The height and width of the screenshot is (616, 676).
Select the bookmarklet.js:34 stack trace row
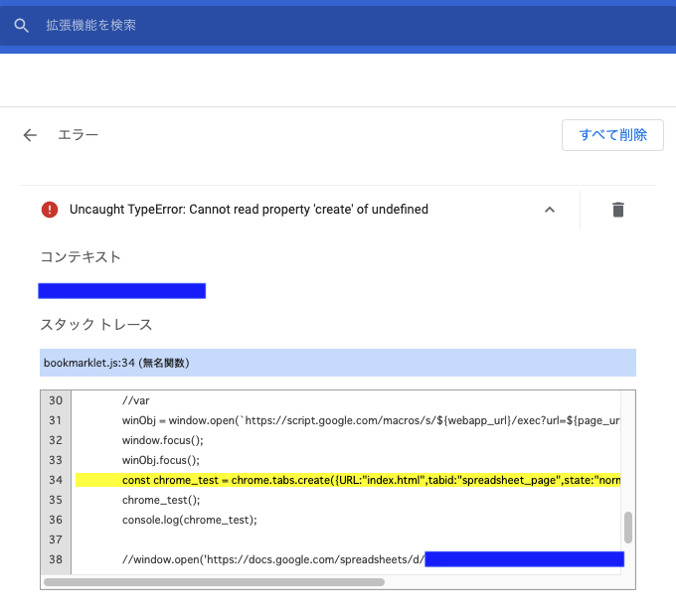[338, 363]
